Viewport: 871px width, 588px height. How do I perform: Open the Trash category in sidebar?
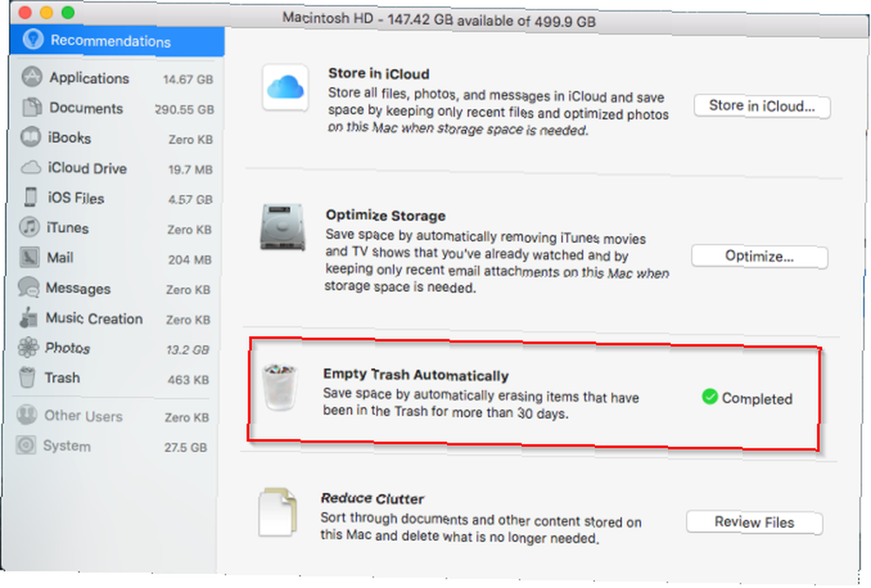114,378
